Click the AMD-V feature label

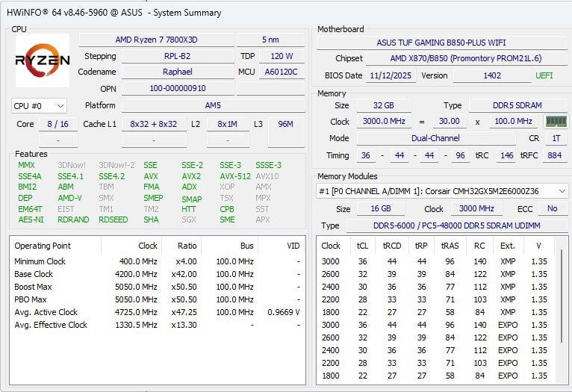coord(70,198)
